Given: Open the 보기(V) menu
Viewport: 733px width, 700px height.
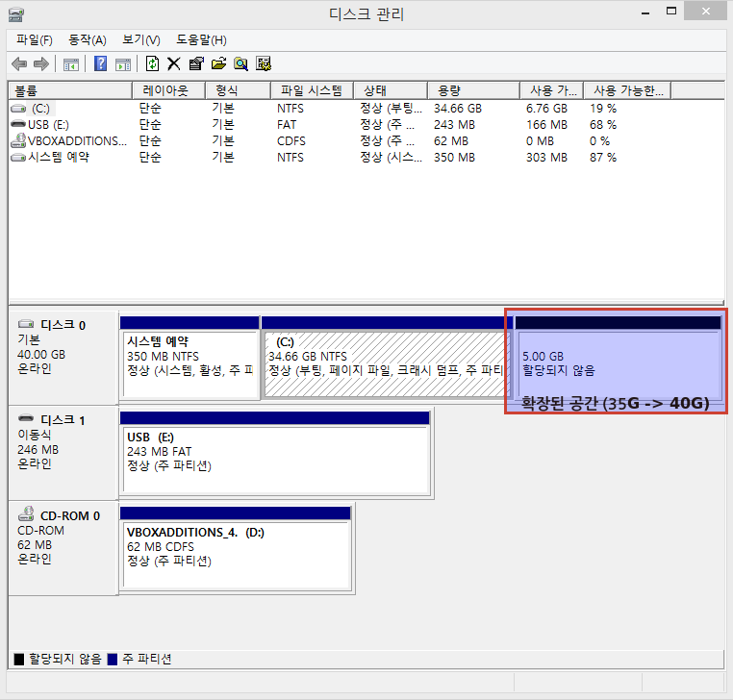Looking at the screenshot, I should [141, 40].
